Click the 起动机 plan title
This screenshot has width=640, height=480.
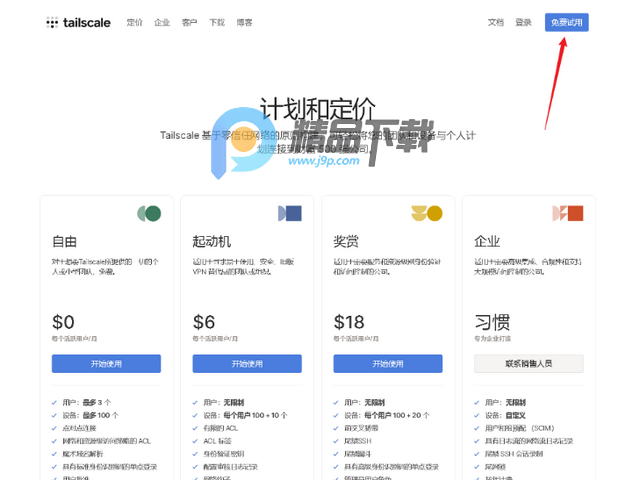tap(212, 242)
